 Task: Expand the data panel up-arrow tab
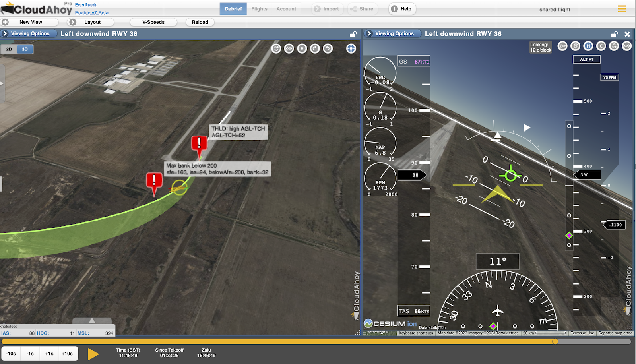92,321
